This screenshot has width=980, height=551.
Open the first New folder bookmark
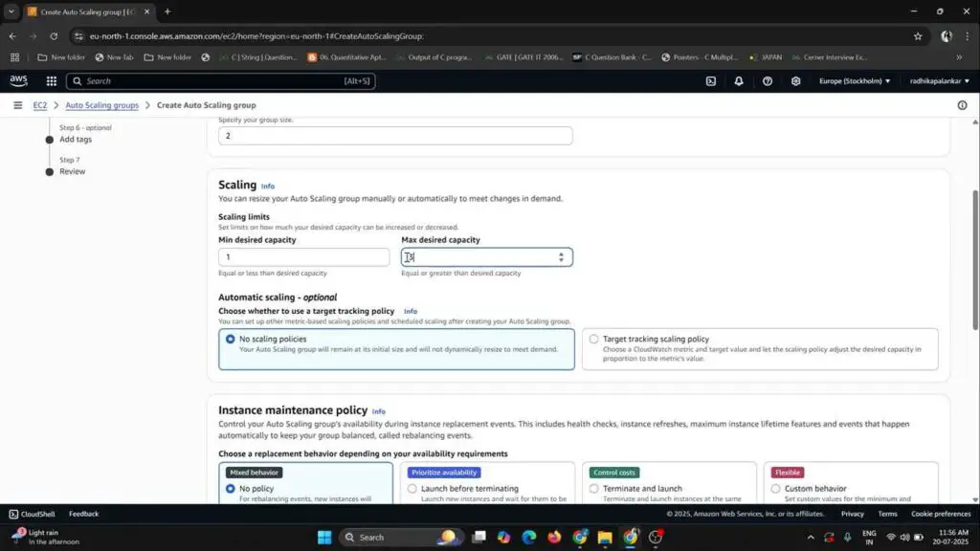tap(61, 56)
